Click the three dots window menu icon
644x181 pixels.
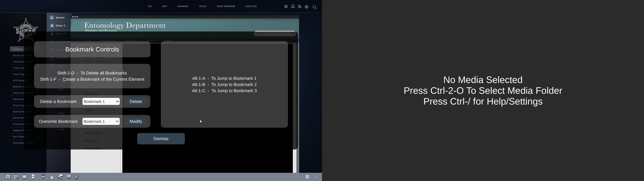point(75,17)
